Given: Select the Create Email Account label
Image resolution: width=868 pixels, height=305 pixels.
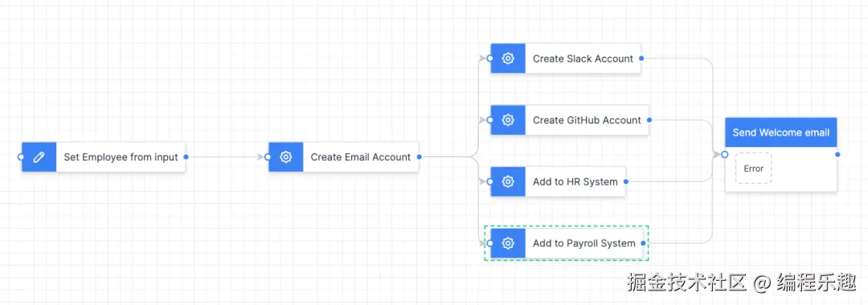Looking at the screenshot, I should coord(360,157).
